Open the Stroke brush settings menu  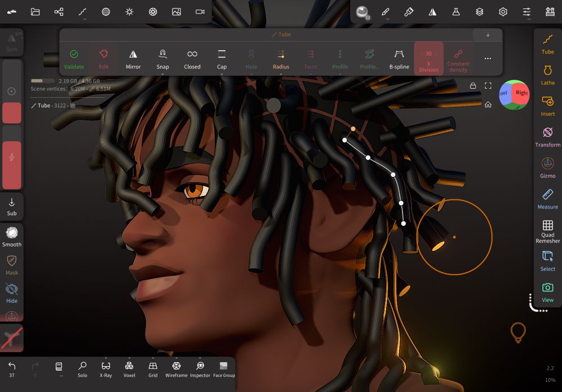point(386,12)
